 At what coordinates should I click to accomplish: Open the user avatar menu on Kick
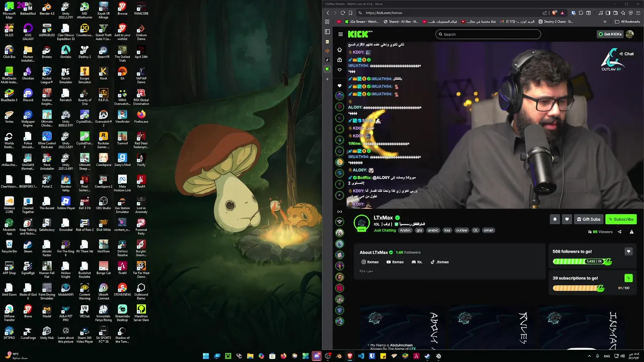[x=631, y=34]
